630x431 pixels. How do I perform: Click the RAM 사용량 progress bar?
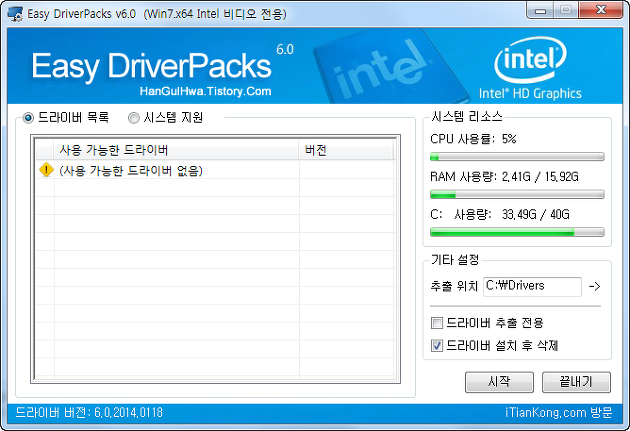point(517,194)
